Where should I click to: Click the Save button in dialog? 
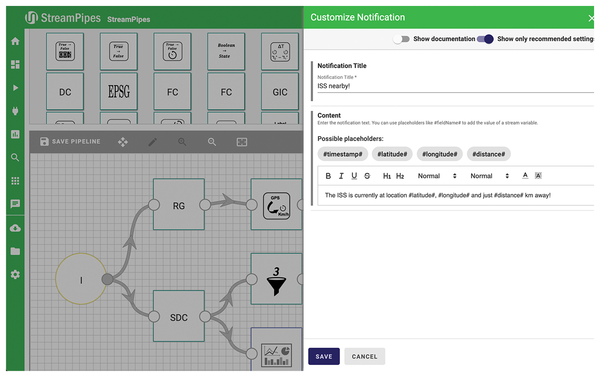pyautogui.click(x=324, y=356)
